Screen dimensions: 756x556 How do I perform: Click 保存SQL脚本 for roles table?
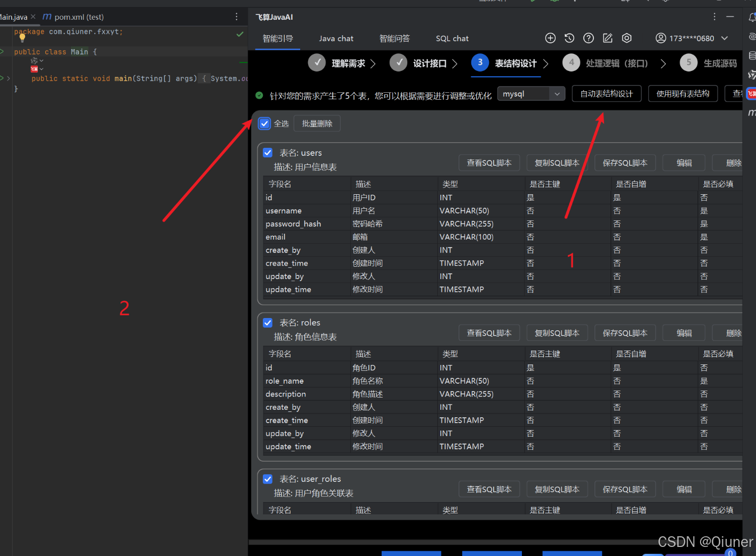pyautogui.click(x=625, y=333)
